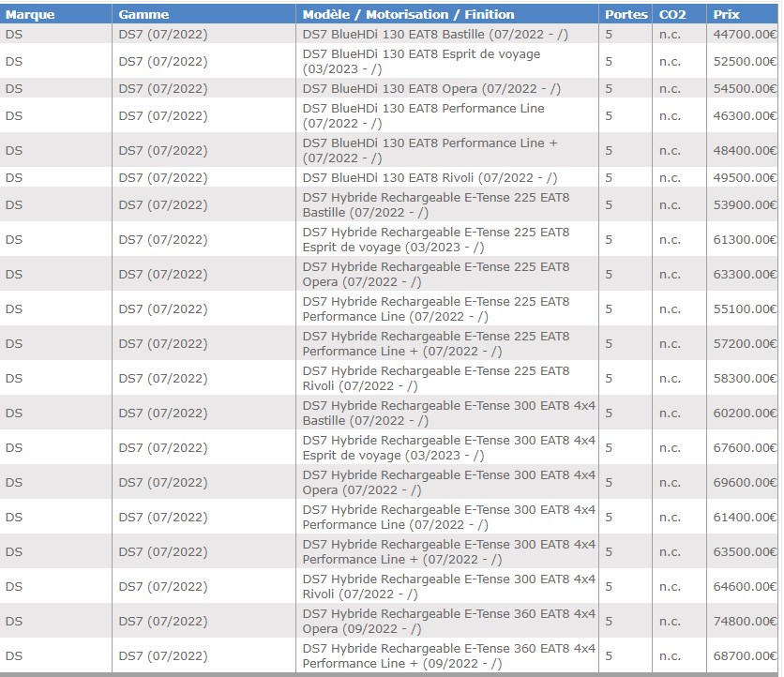Screen dimensions: 784x677
Task: Click the 74800.00€ price cell
Action: tap(745, 621)
